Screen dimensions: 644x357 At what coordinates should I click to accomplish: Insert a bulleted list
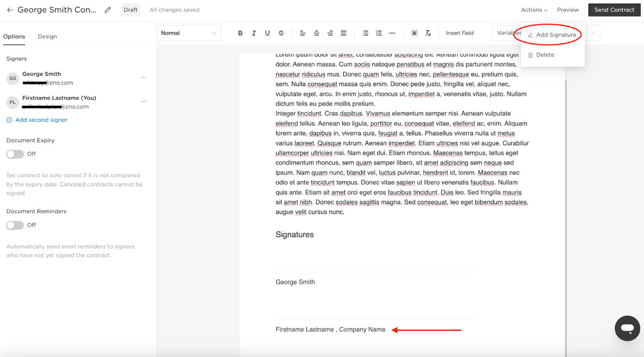[365, 33]
